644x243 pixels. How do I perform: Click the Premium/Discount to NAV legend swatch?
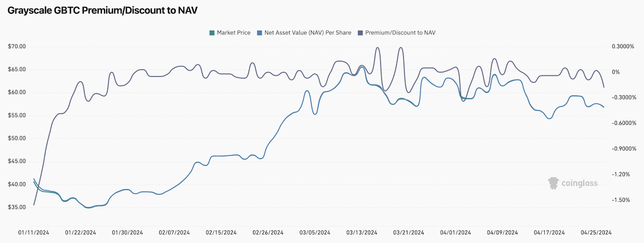coord(361,33)
